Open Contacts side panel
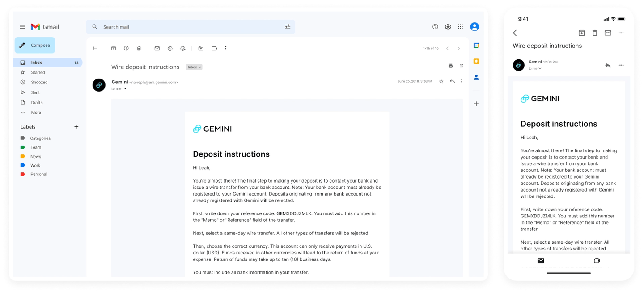 (x=476, y=77)
